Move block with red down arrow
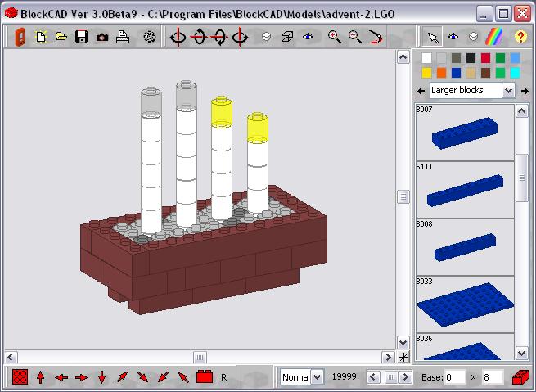The image size is (536, 392). tap(101, 377)
